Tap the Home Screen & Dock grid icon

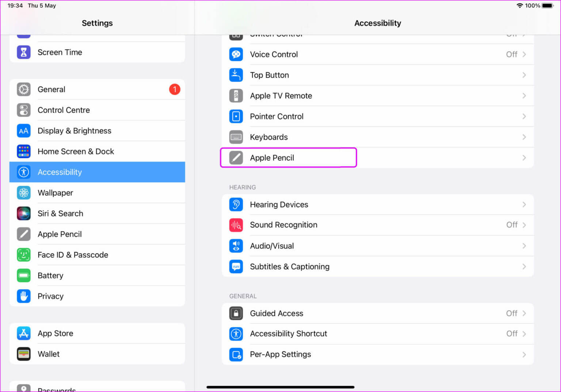(24, 151)
